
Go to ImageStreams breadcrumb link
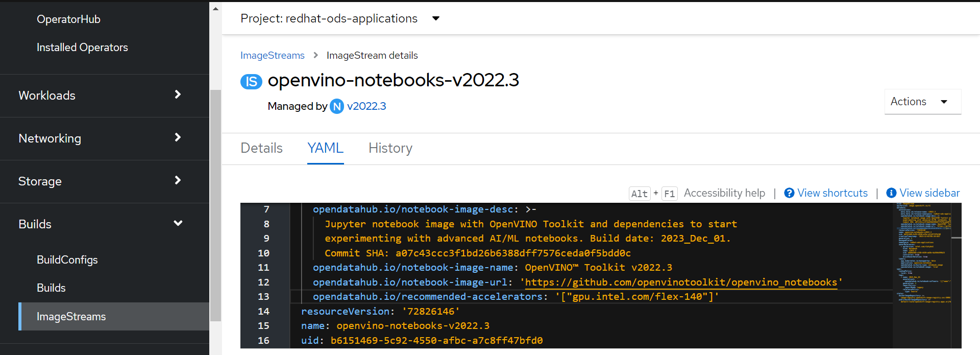pyautogui.click(x=272, y=55)
